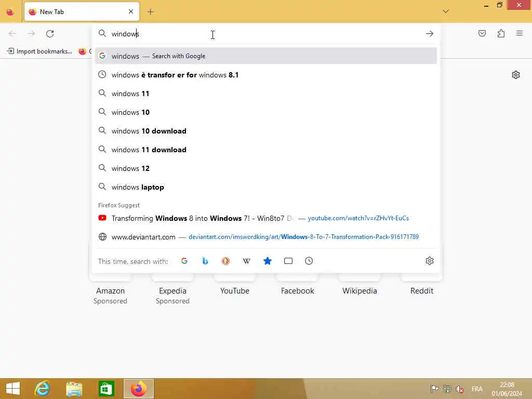This screenshot has height=399, width=532.
Task: Search in open Tabs icon
Action: [288, 261]
